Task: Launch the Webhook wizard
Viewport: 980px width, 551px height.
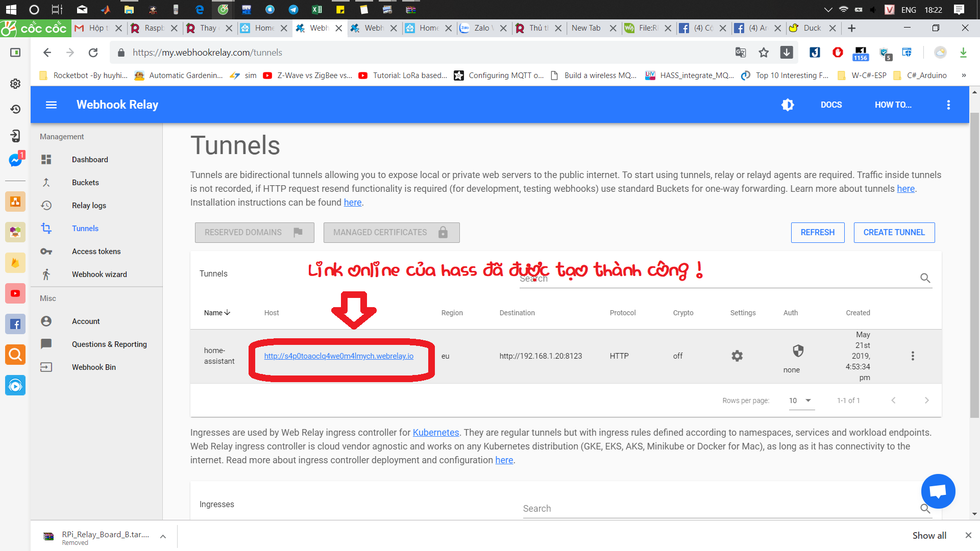Action: 99,274
